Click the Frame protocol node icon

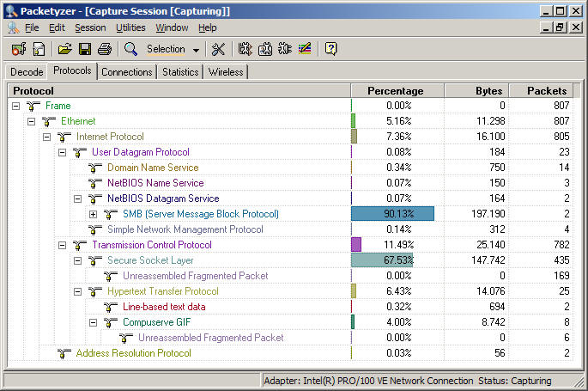[33, 107]
